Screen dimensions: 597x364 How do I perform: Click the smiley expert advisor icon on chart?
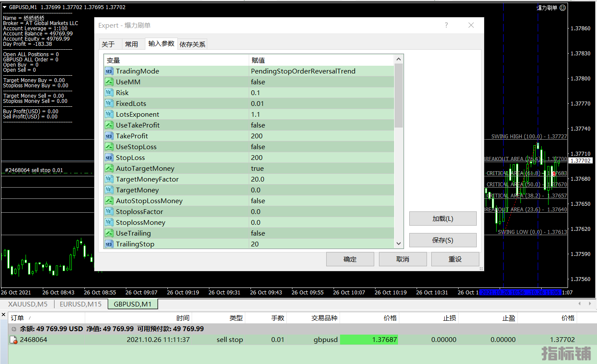562,7
